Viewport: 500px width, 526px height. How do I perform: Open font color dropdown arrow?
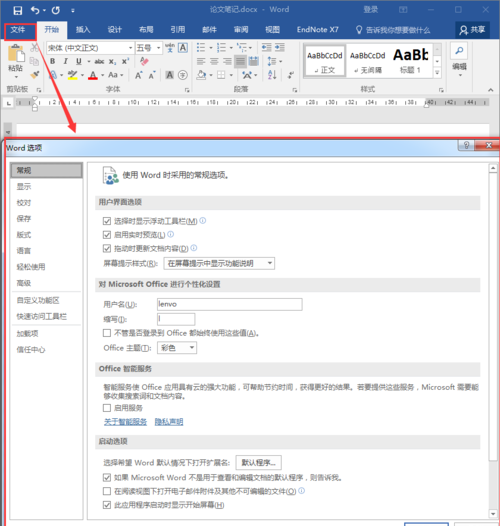tap(103, 75)
